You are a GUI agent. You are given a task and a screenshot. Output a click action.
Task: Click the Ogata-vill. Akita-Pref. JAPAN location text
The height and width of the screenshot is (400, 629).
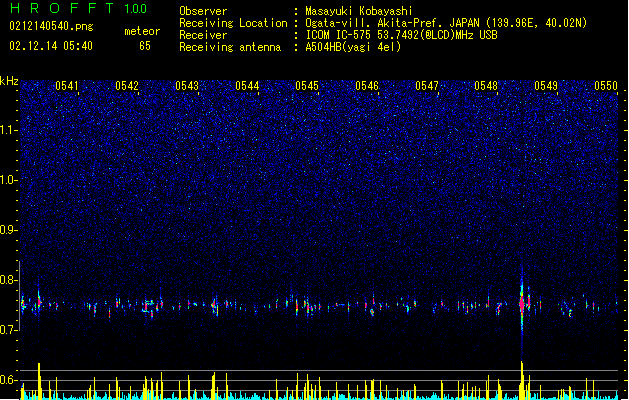click(x=446, y=23)
